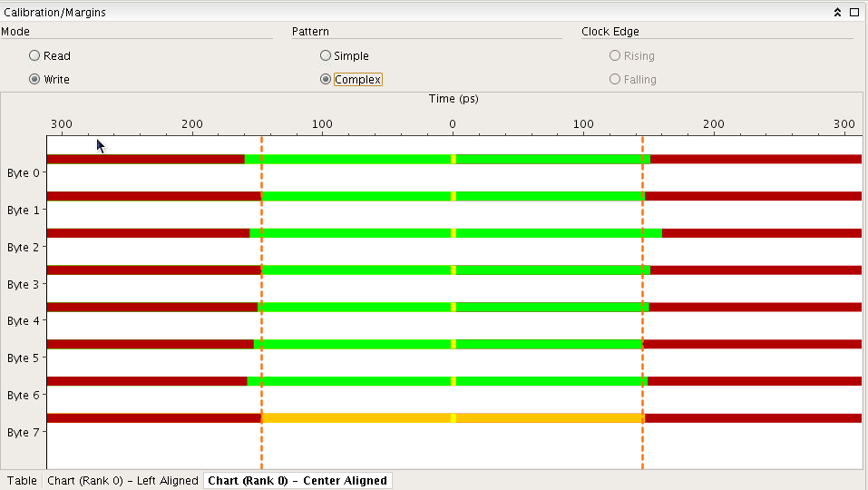Maximize the Calibration/Margins panel using square icon
868x490 pixels.
coord(853,13)
